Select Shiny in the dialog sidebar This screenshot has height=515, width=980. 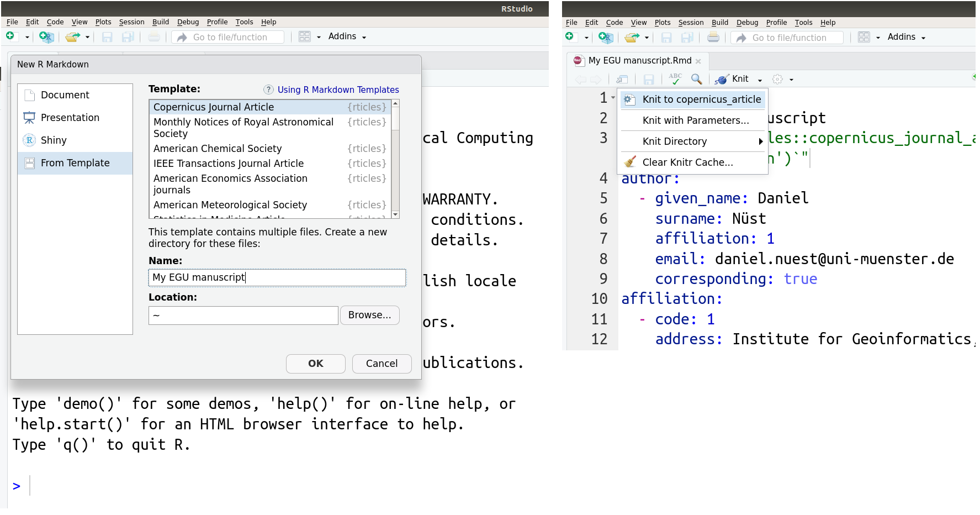tap(75, 140)
